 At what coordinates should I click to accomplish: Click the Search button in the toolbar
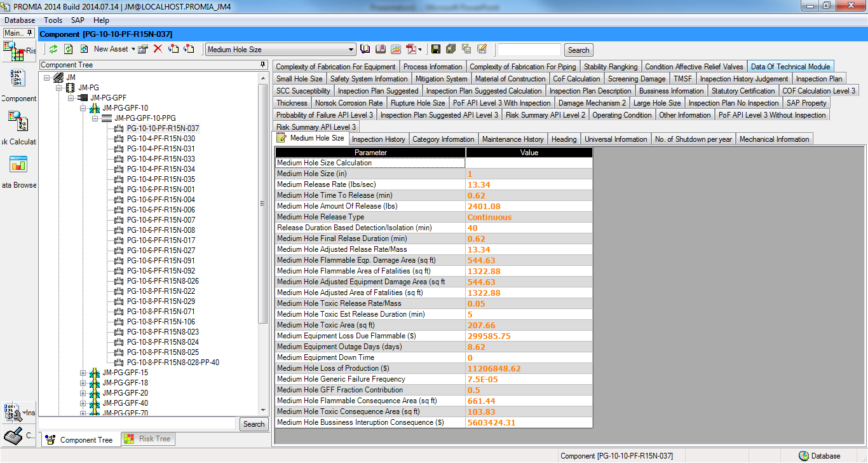point(578,49)
